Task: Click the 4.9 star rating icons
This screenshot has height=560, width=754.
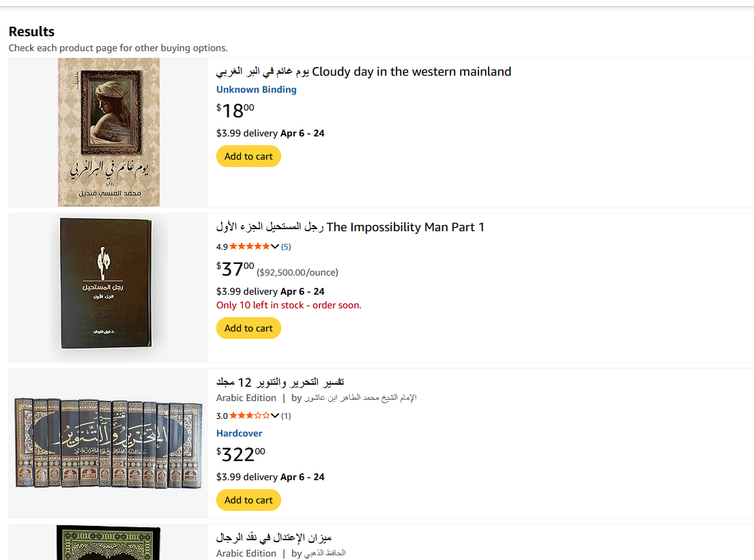Action: [249, 246]
